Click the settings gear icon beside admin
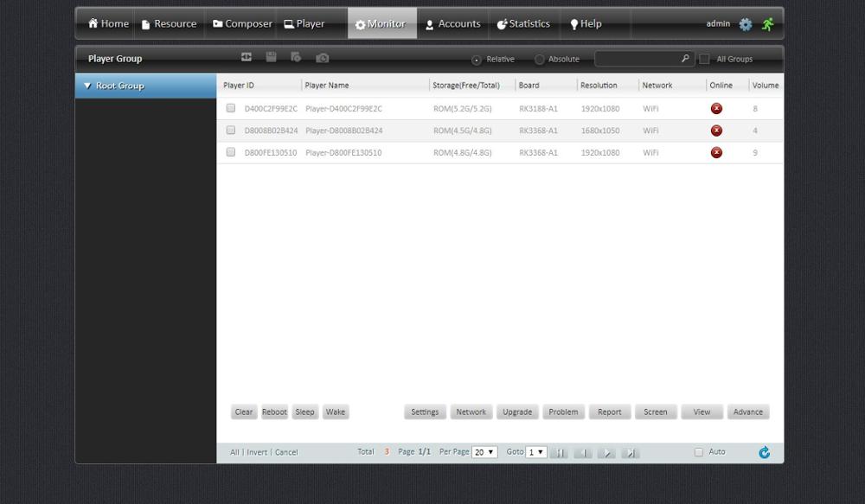This screenshot has height=504, width=865. point(746,24)
